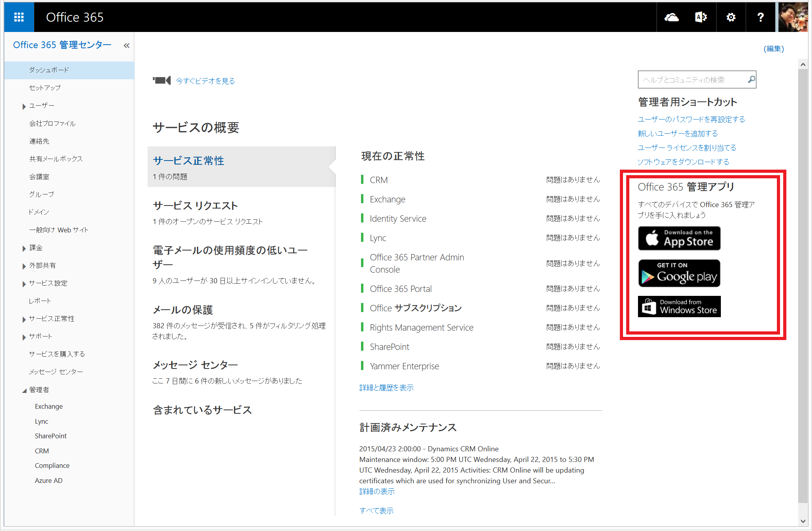Click the vertical scrollbar down arrow
The height and width of the screenshot is (531, 812).
[x=803, y=521]
